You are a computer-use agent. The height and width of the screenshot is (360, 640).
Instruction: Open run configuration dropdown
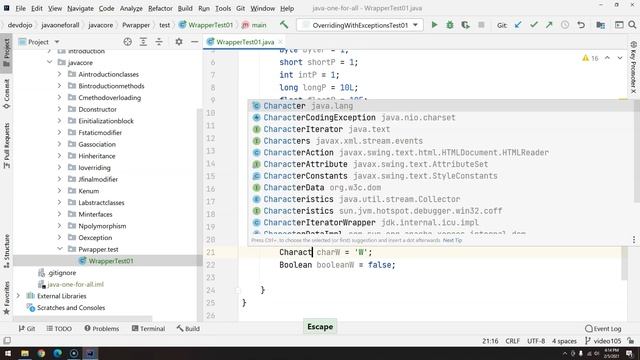click(415, 25)
